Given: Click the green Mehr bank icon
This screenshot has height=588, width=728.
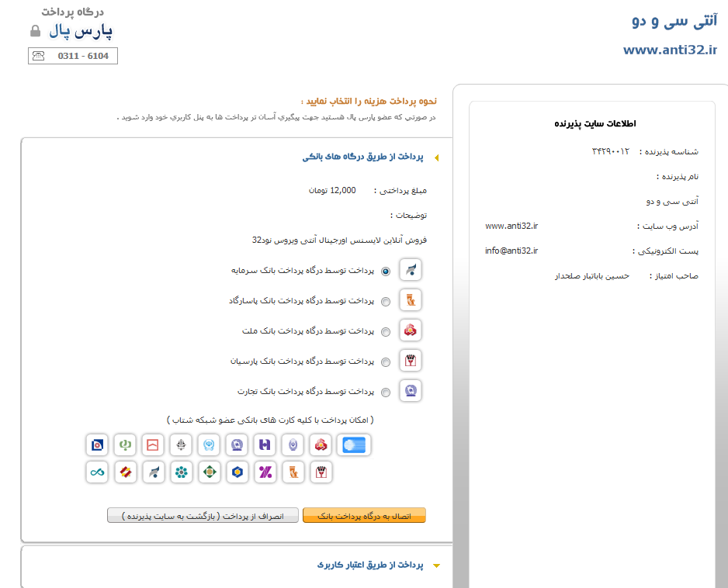Looking at the screenshot, I should [125, 445].
